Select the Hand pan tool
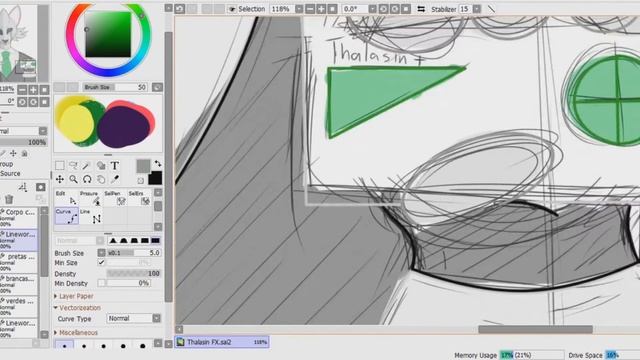Viewport: 640px width, 360px height. 101,179
